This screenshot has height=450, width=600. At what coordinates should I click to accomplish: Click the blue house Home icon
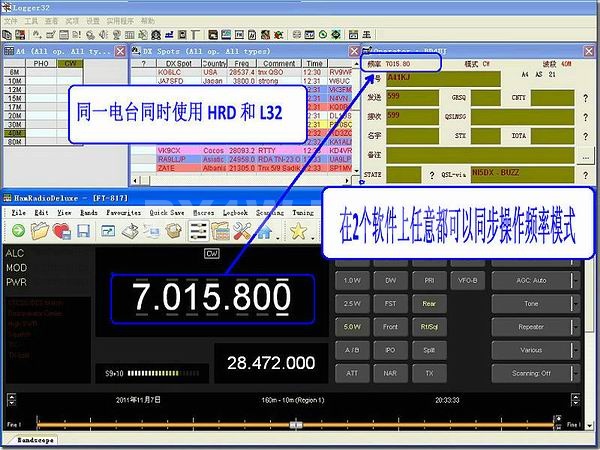click(x=264, y=231)
